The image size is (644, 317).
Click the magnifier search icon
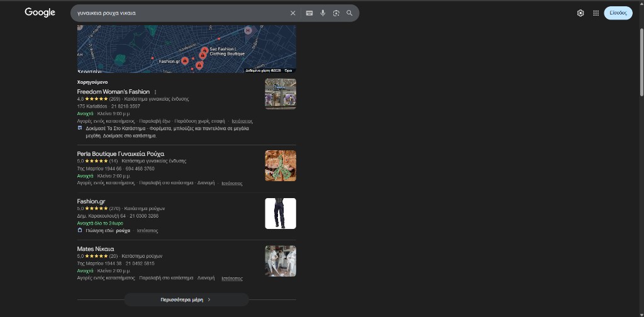(x=350, y=13)
